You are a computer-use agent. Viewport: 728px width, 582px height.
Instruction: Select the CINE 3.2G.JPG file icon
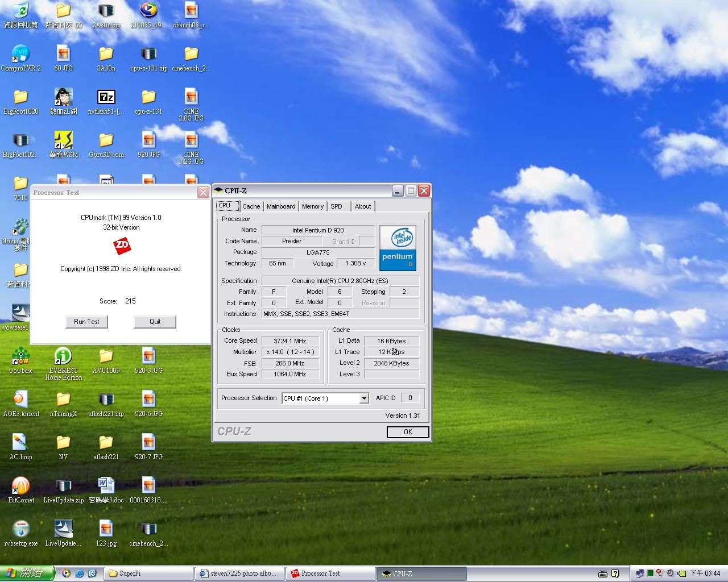(x=191, y=148)
